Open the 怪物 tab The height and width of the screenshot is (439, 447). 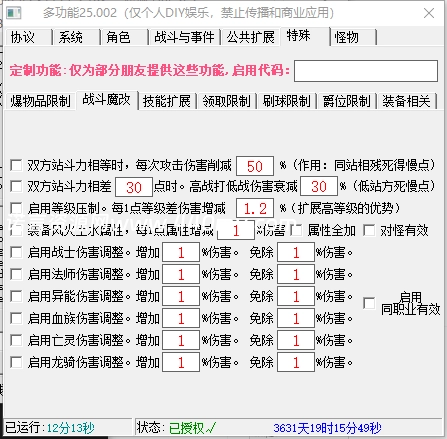pos(353,37)
